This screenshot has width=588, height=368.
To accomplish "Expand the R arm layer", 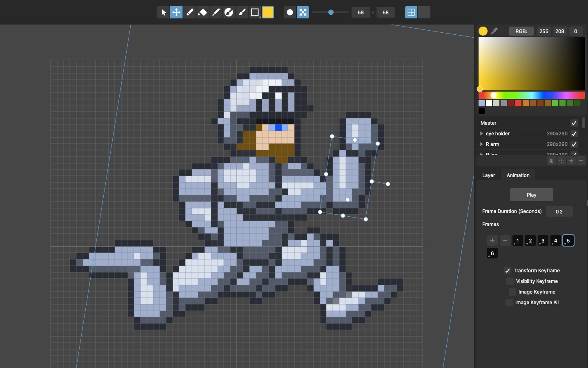I will 481,144.
